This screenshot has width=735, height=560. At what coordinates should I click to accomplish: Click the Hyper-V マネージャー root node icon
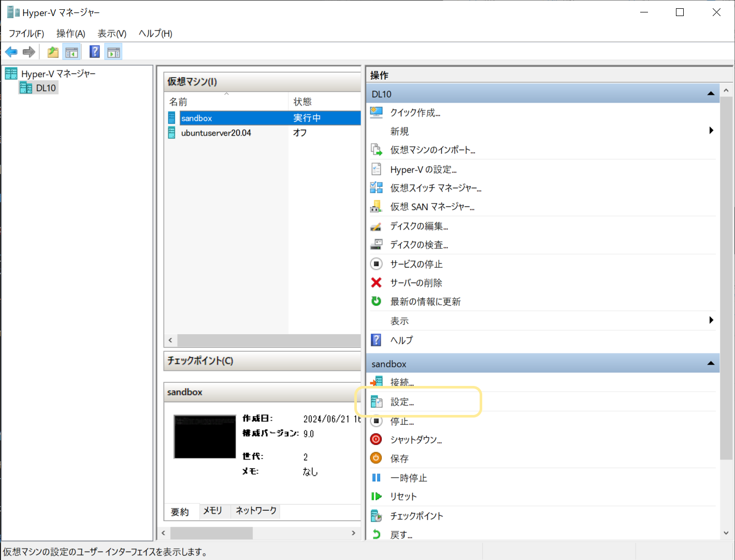11,74
